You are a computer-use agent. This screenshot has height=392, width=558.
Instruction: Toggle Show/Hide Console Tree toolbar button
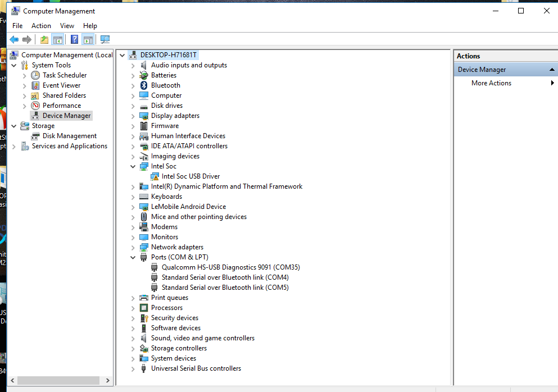[57, 39]
